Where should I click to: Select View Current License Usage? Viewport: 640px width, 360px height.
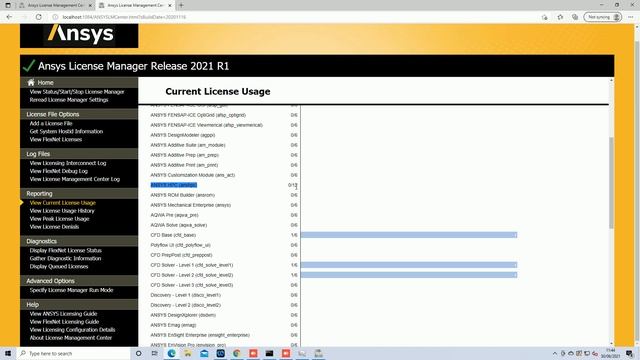click(62, 203)
